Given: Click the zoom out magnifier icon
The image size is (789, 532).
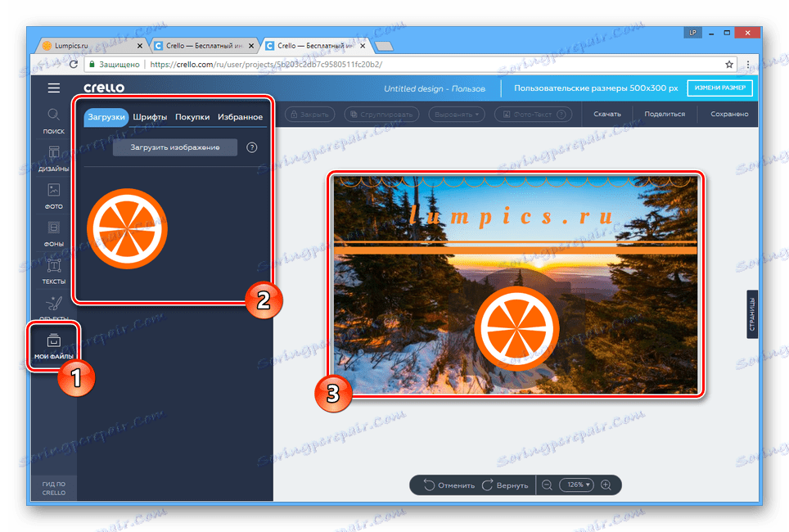Looking at the screenshot, I should [x=547, y=485].
